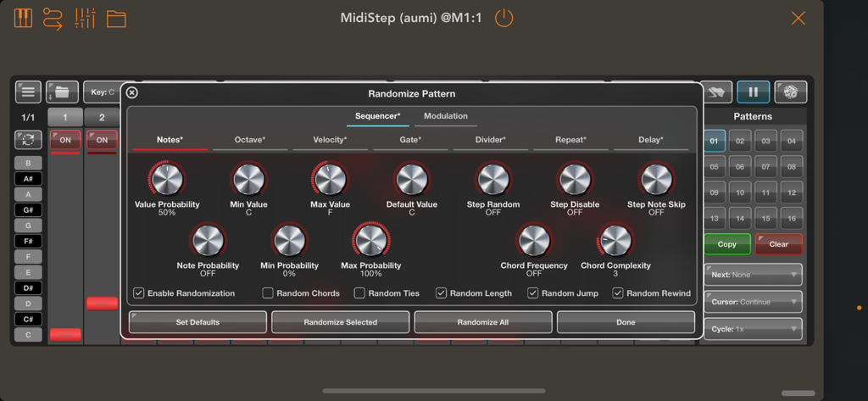Click the Step Random knob
868x401 pixels.
[493, 180]
